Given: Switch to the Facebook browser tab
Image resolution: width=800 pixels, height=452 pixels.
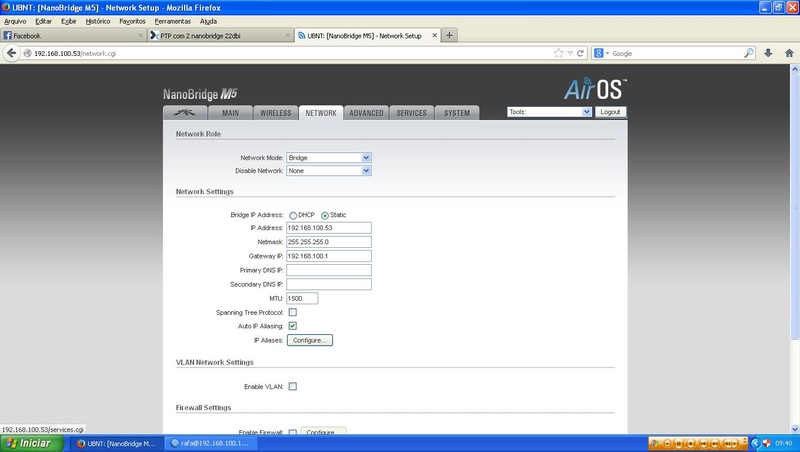Looking at the screenshot, I should 73,35.
